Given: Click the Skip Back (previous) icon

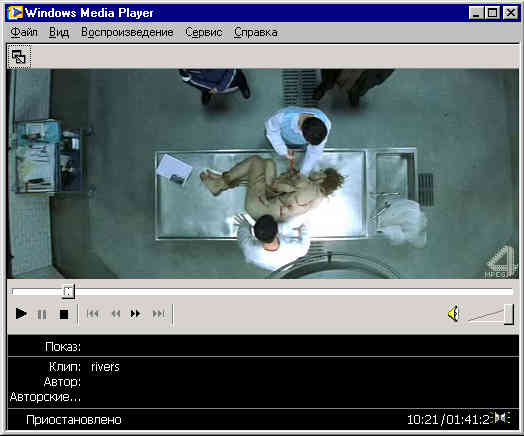Looking at the screenshot, I should tap(92, 314).
